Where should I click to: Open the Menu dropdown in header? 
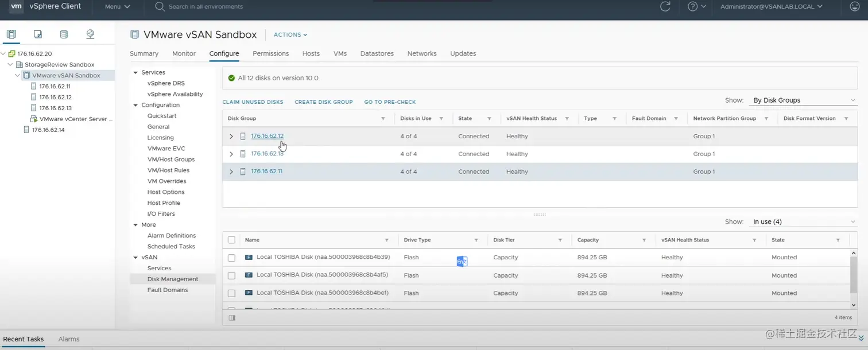[x=118, y=6]
